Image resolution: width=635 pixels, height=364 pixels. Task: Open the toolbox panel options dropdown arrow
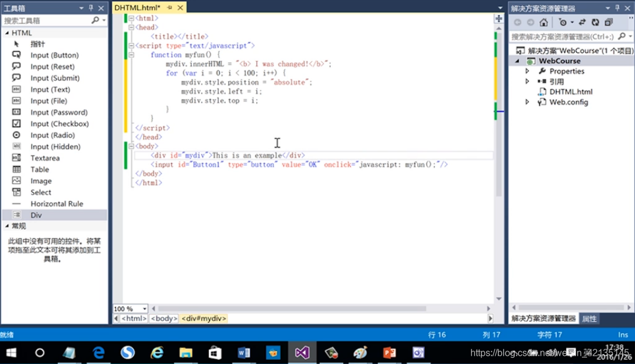tap(81, 8)
